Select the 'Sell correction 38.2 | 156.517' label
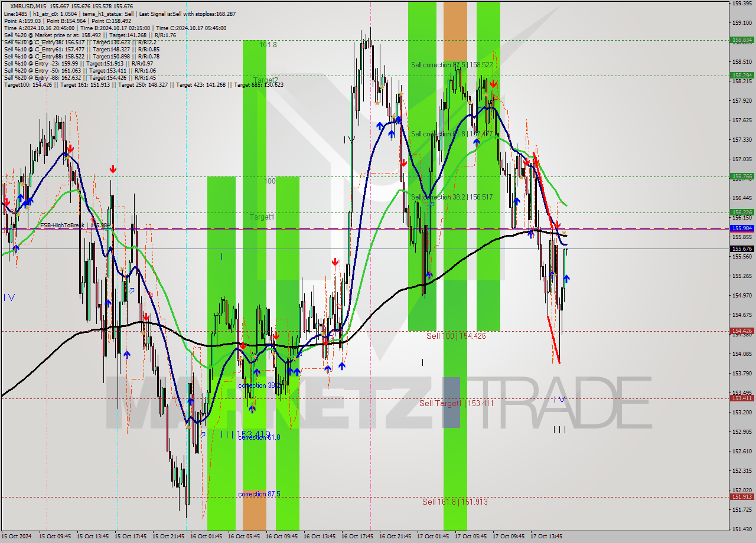 (x=452, y=197)
